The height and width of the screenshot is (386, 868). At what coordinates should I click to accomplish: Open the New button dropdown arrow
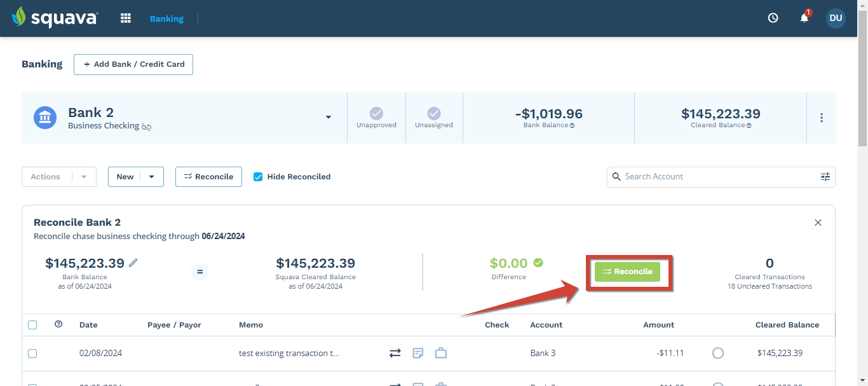(x=152, y=177)
